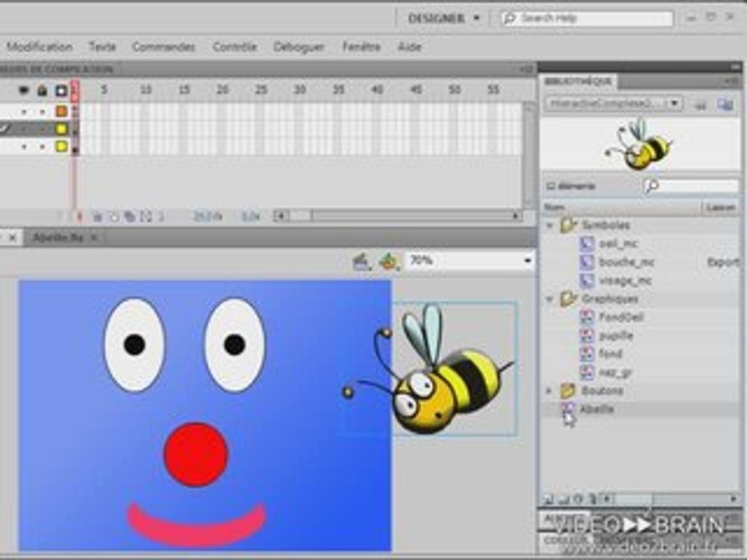
Task: Click the Liaison column header
Action: point(721,207)
